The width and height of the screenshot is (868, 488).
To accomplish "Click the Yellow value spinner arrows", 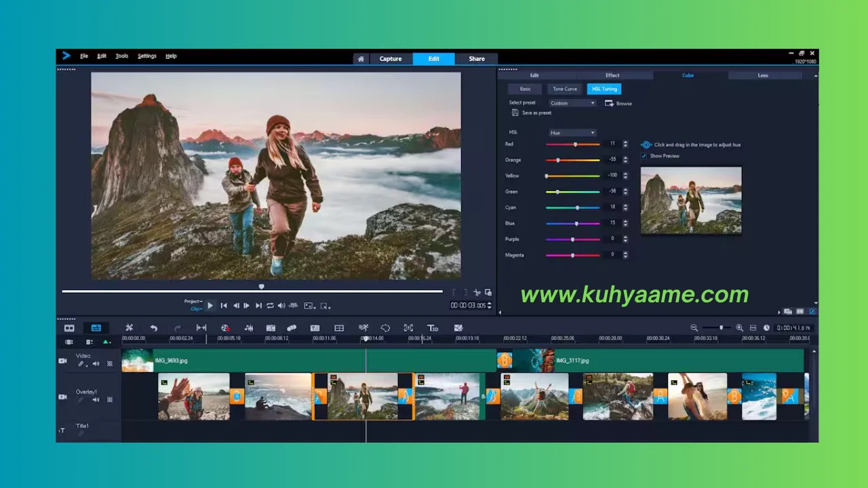I will 625,176.
